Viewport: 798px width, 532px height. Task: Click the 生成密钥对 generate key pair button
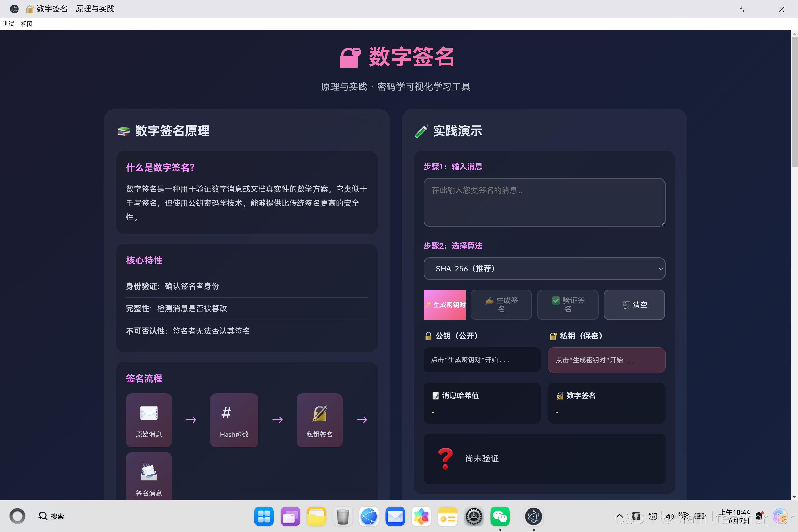445,305
